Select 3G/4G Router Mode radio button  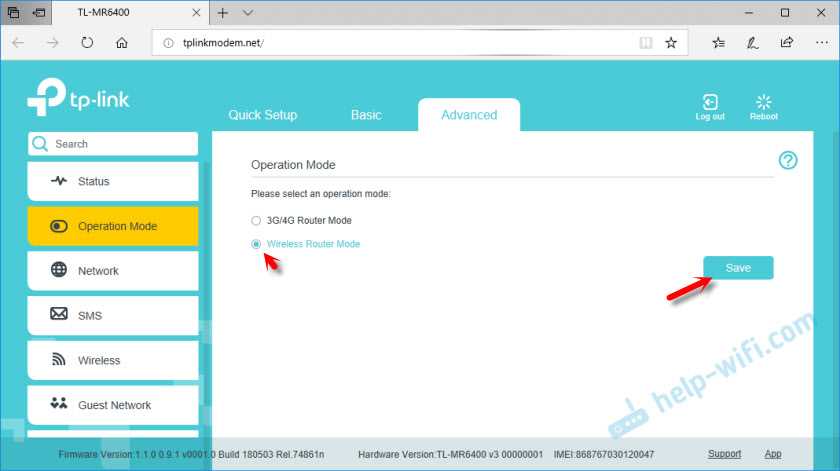[x=256, y=220]
